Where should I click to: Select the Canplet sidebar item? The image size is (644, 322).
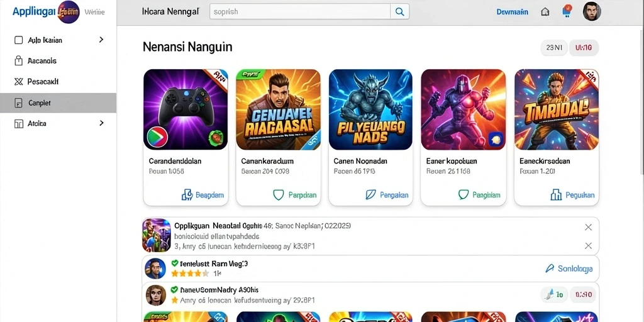(x=58, y=103)
